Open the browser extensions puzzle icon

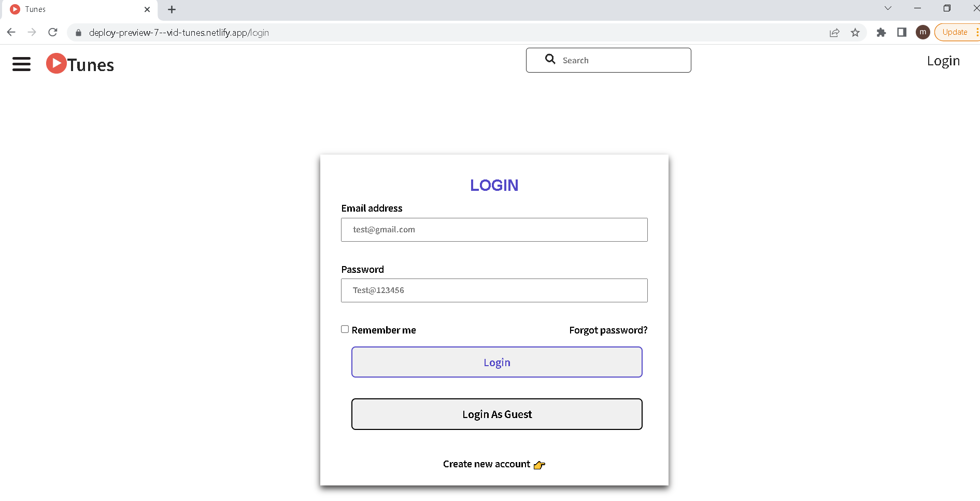click(x=881, y=32)
